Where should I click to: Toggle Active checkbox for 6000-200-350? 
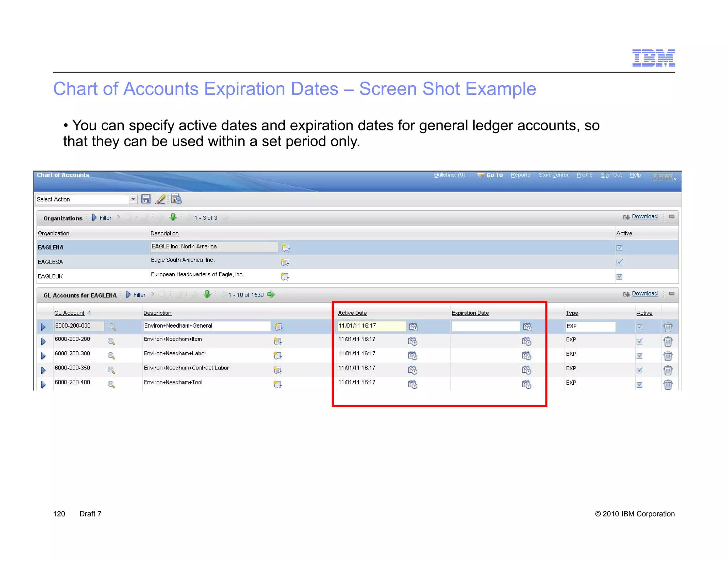pos(639,371)
